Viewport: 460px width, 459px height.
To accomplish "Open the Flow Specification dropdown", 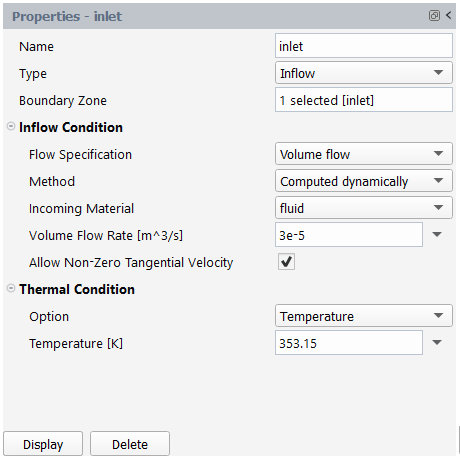I will 364,154.
